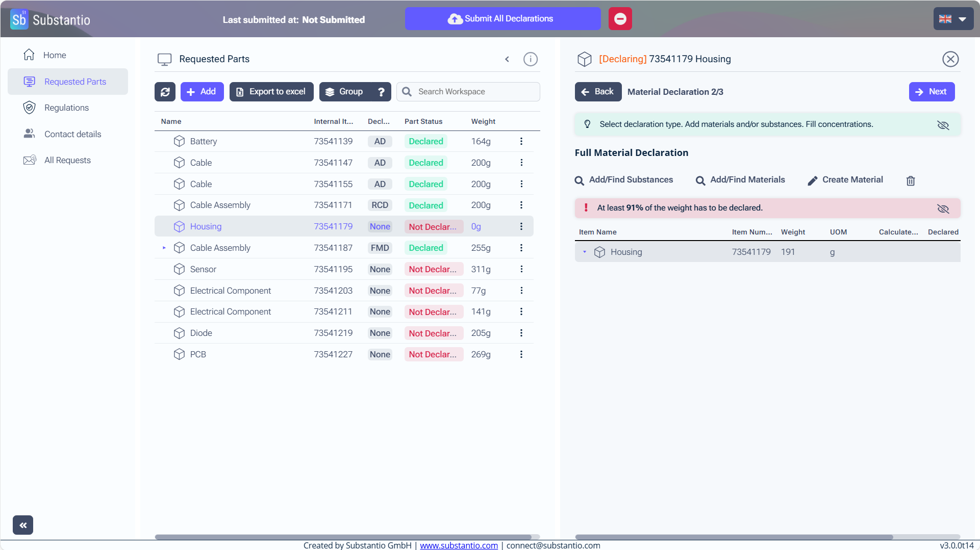The width and height of the screenshot is (980, 550).
Task: Click the red cancel submission icon button
Action: [620, 19]
